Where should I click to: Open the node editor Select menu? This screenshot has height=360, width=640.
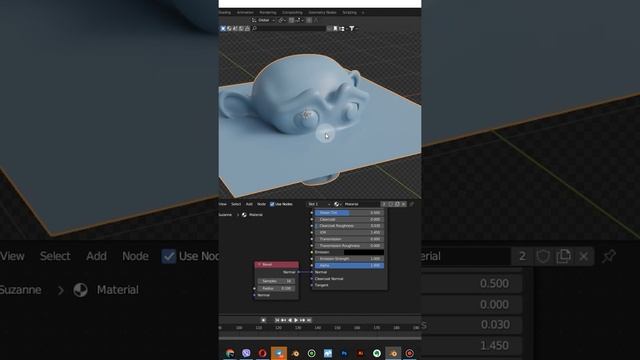236,204
